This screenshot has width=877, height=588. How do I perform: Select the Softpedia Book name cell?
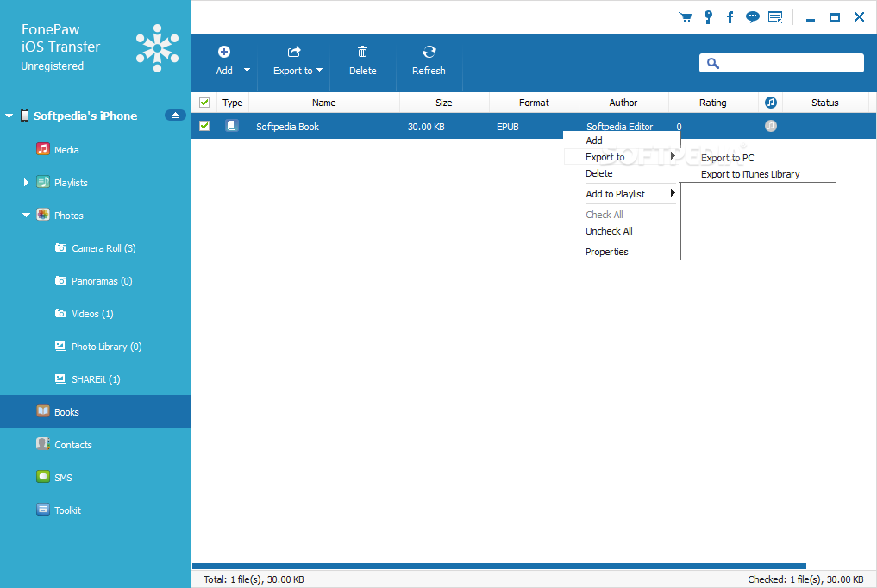(x=287, y=127)
